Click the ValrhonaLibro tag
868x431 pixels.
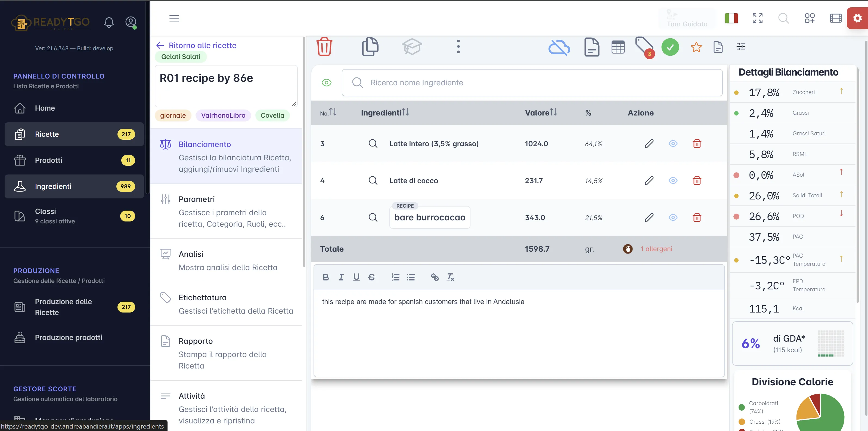pos(223,115)
